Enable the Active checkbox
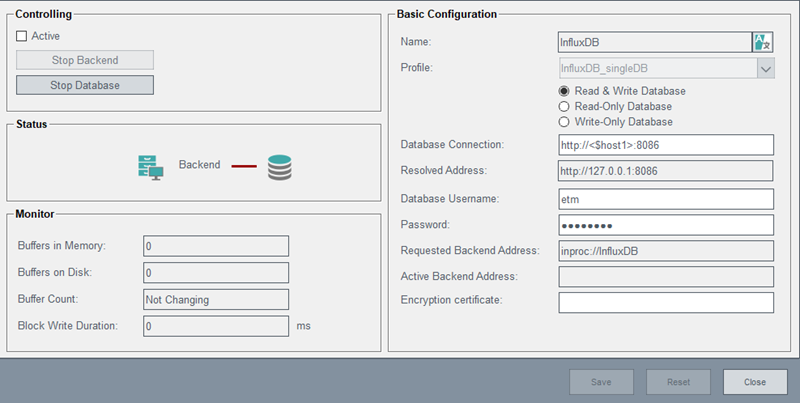The width and height of the screenshot is (800, 403). tap(23, 36)
